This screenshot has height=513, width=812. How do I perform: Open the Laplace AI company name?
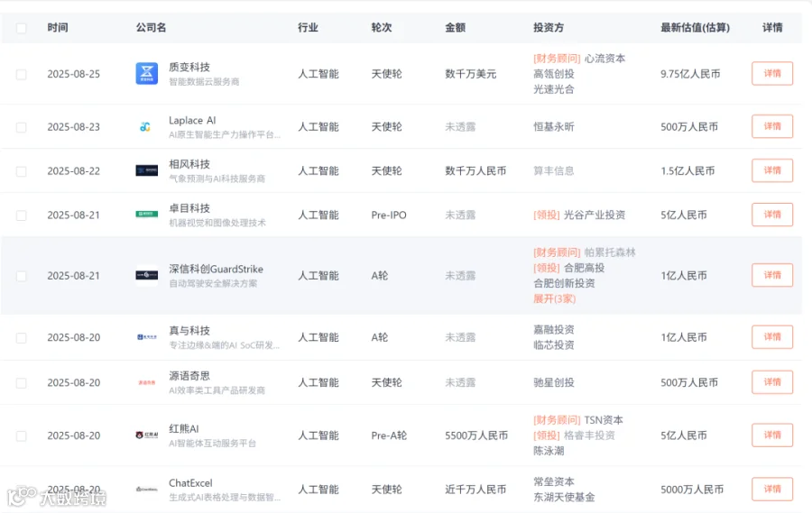click(192, 120)
